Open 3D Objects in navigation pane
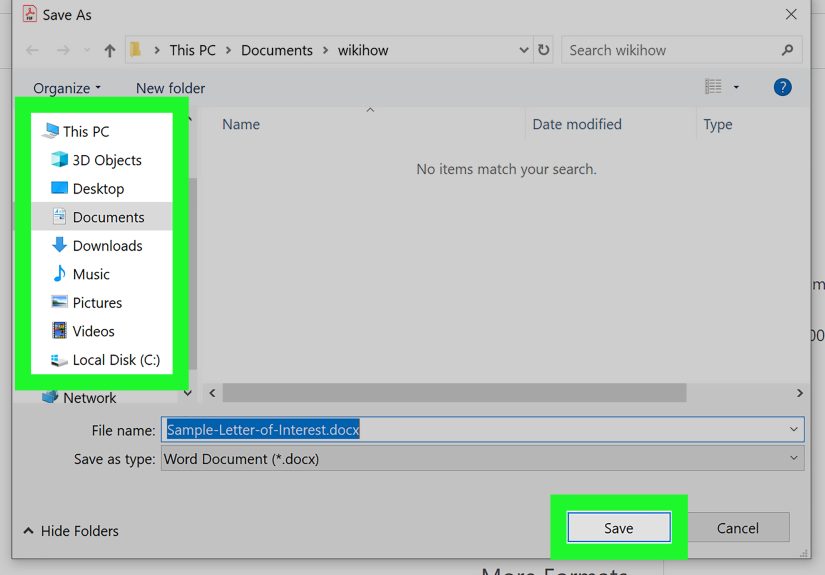 click(102, 160)
